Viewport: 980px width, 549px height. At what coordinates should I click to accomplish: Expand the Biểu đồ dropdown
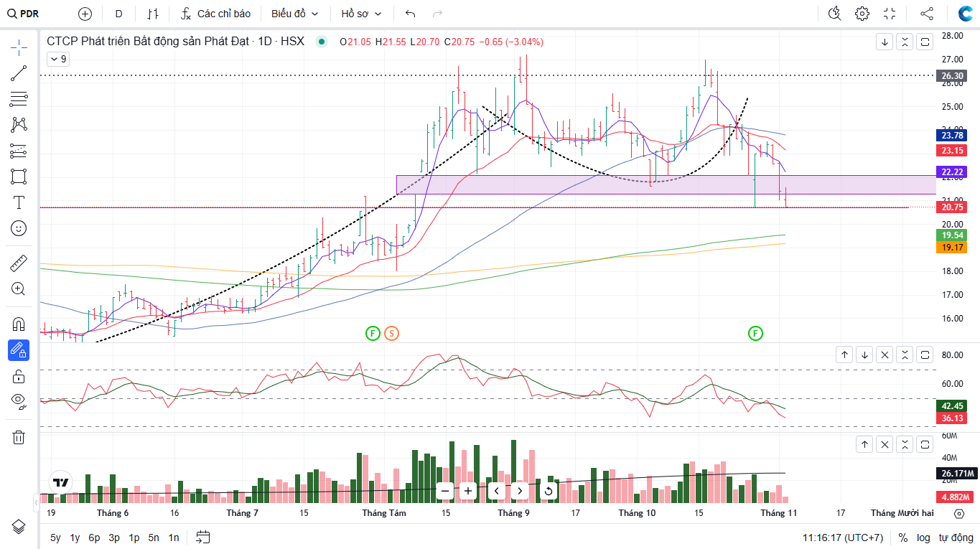pyautogui.click(x=294, y=14)
